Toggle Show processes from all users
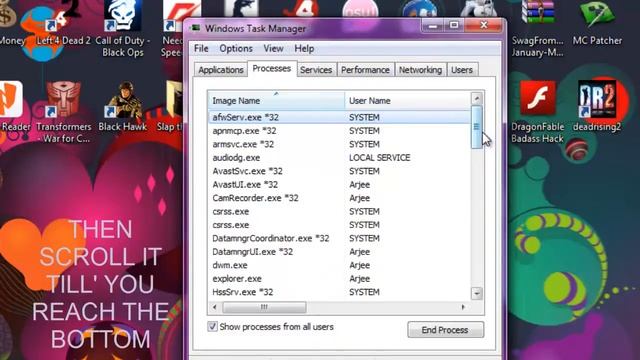640x360 pixels. pos(212,327)
